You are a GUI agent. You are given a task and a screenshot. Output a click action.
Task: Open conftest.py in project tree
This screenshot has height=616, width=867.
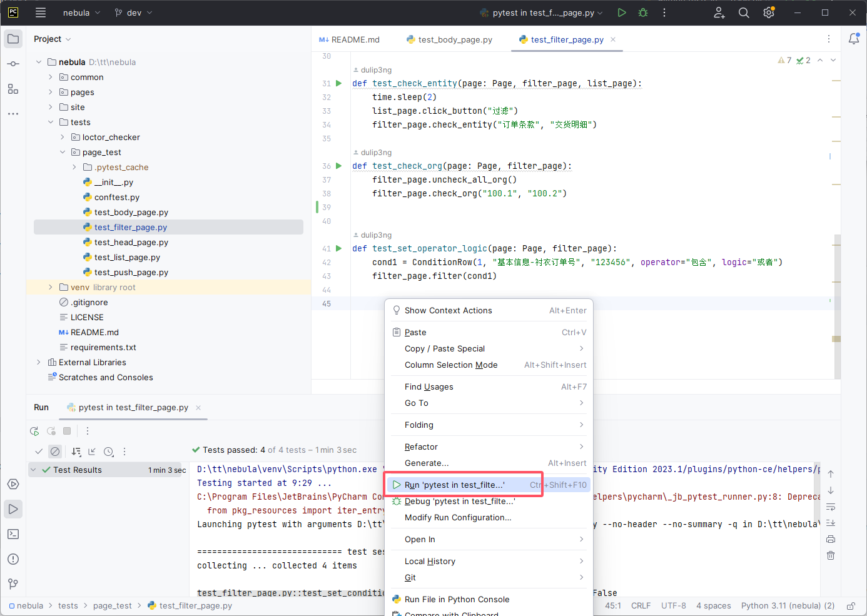(x=117, y=197)
